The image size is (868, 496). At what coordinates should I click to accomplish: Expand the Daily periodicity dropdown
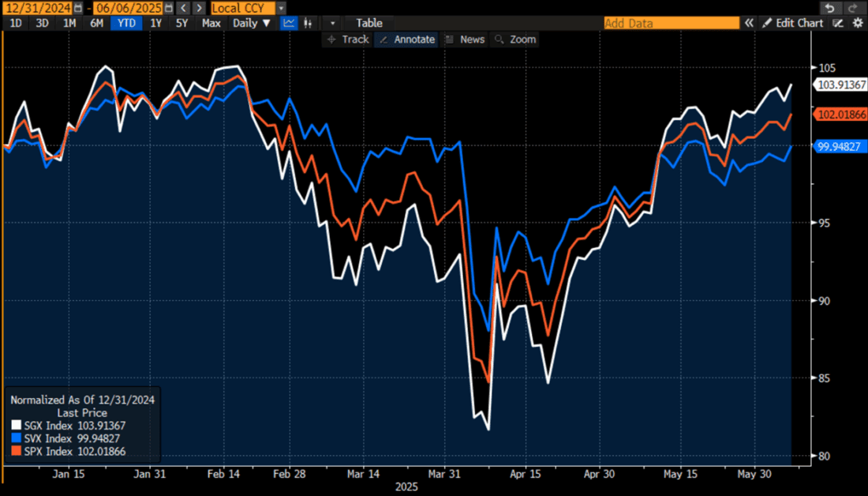pos(251,23)
